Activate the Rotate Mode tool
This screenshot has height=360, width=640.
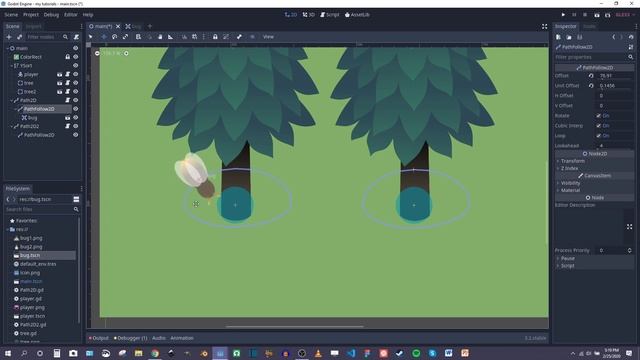click(x=115, y=37)
